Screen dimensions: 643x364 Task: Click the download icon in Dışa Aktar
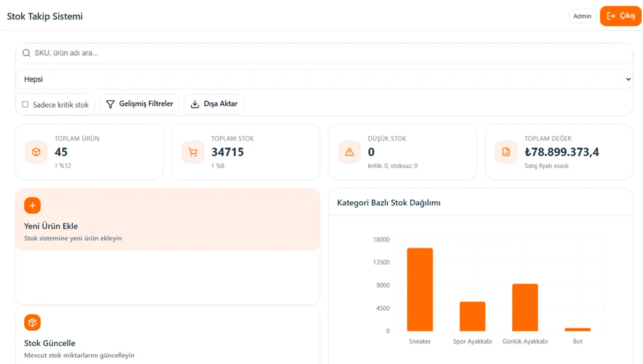(195, 104)
